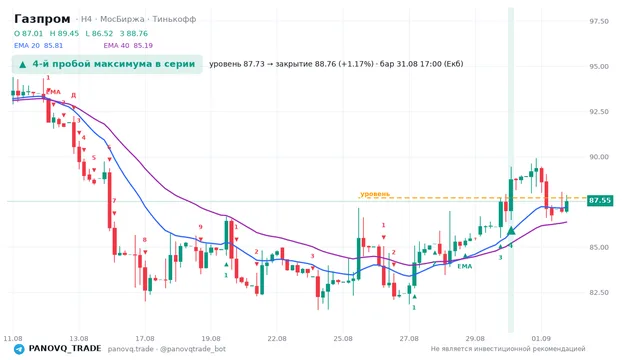Click the 13.08 date axis label
This screenshot has height=360, width=640.
[79, 339]
